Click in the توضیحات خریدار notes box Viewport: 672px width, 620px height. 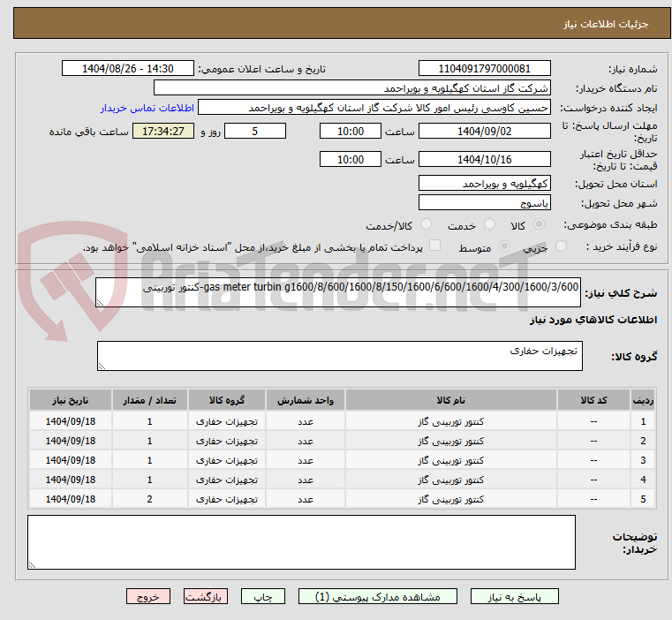(301, 541)
